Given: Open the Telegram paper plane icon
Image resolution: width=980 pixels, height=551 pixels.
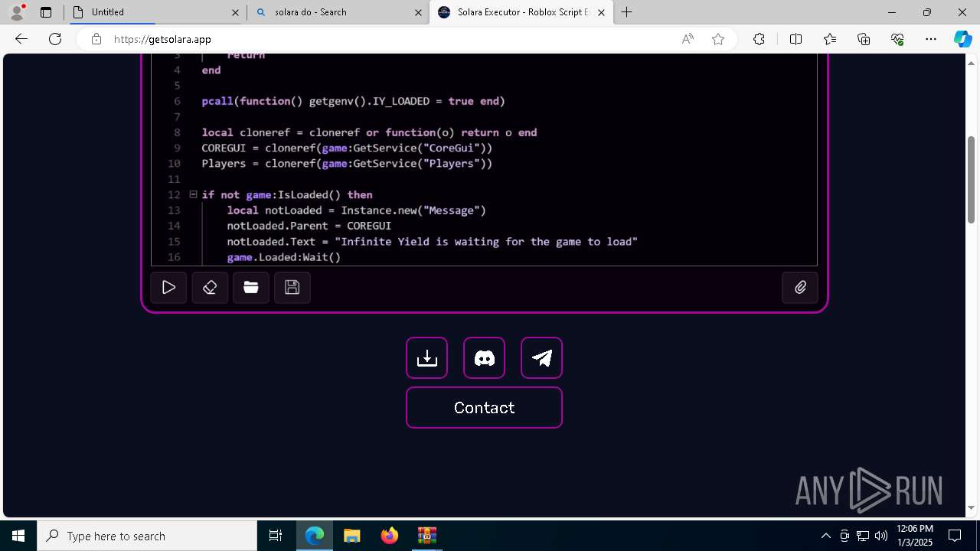Looking at the screenshot, I should (x=541, y=357).
